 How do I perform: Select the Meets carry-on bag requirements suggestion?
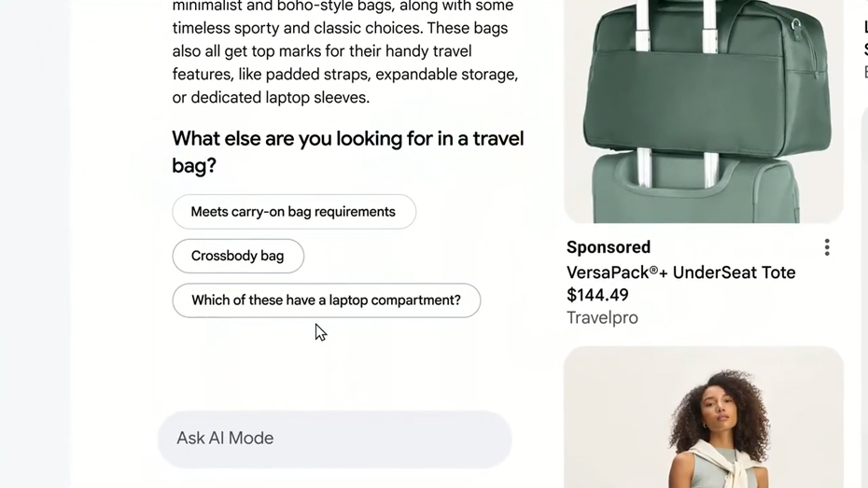[294, 212]
